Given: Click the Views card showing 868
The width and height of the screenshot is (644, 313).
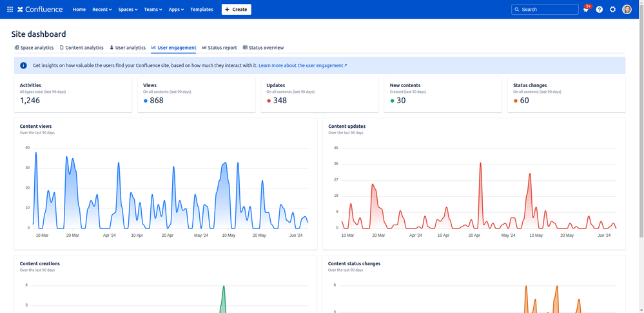Looking at the screenshot, I should click(197, 95).
